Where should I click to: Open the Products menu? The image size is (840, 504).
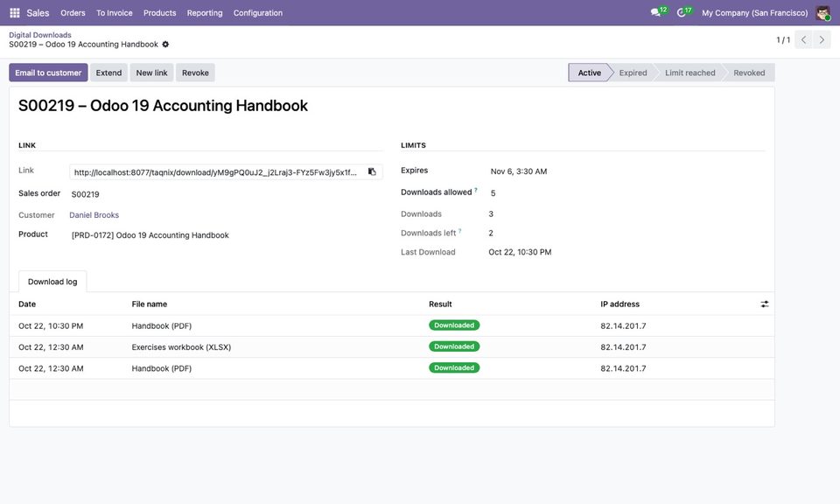click(159, 13)
